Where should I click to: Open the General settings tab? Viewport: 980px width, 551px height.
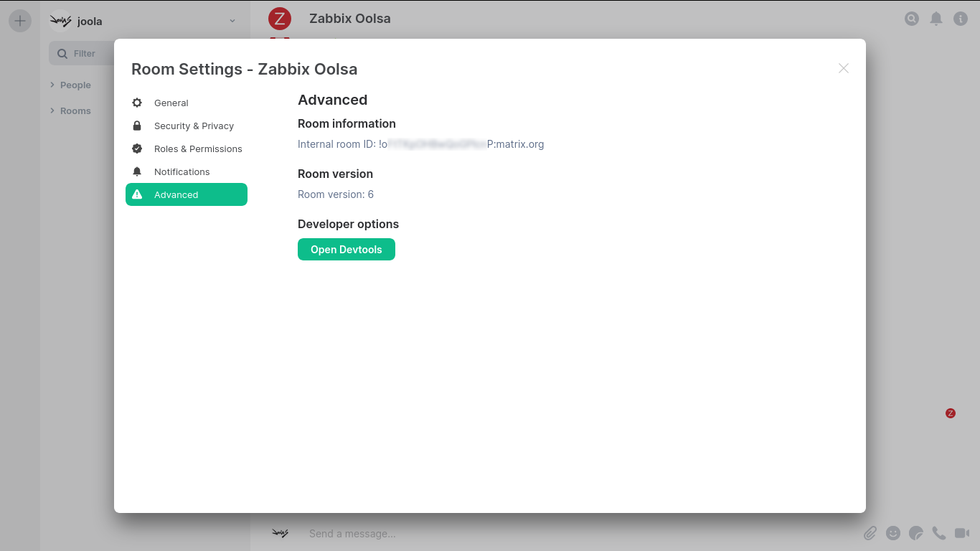(187, 103)
